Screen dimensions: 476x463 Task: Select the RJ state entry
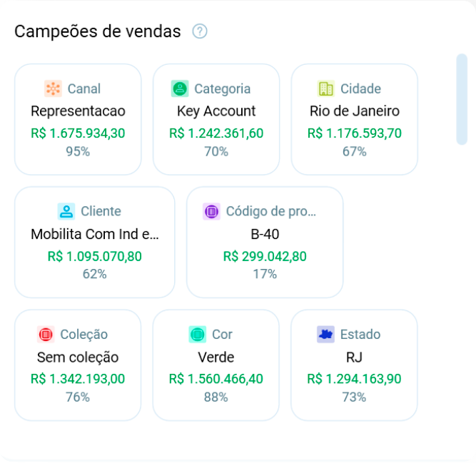[x=354, y=357]
